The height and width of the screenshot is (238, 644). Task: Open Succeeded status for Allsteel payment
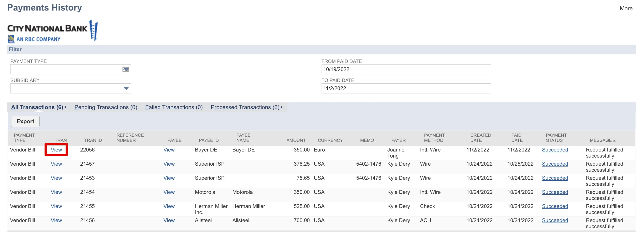(555, 220)
